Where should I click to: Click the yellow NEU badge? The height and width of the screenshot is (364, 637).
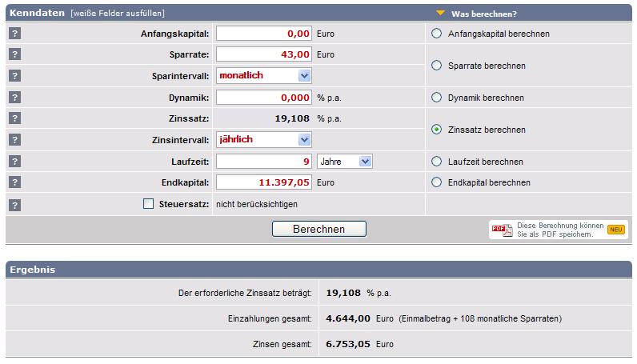[616, 230]
